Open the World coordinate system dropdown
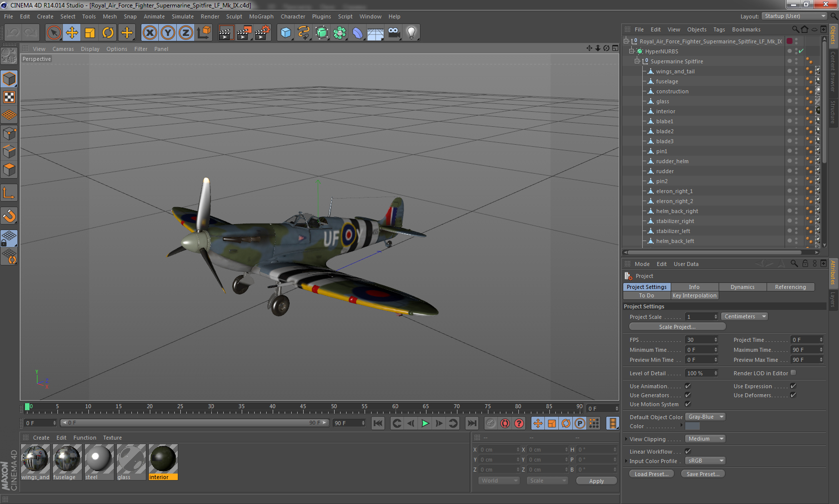 (x=499, y=481)
